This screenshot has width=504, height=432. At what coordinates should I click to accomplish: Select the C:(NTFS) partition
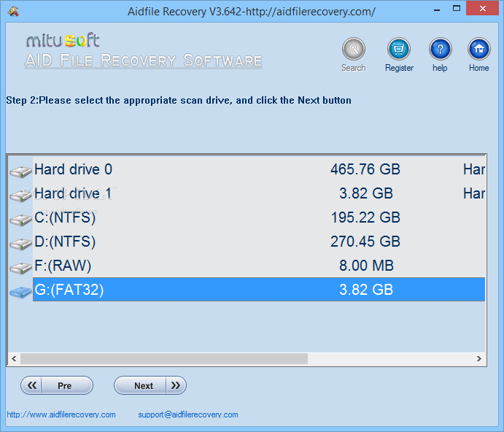tap(259, 217)
